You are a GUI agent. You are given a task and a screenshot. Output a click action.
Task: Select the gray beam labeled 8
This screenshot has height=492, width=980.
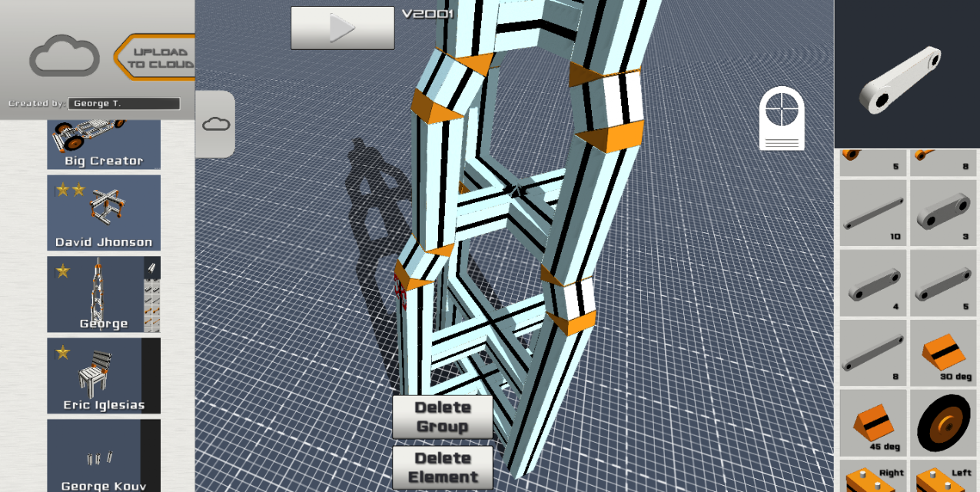[872, 354]
